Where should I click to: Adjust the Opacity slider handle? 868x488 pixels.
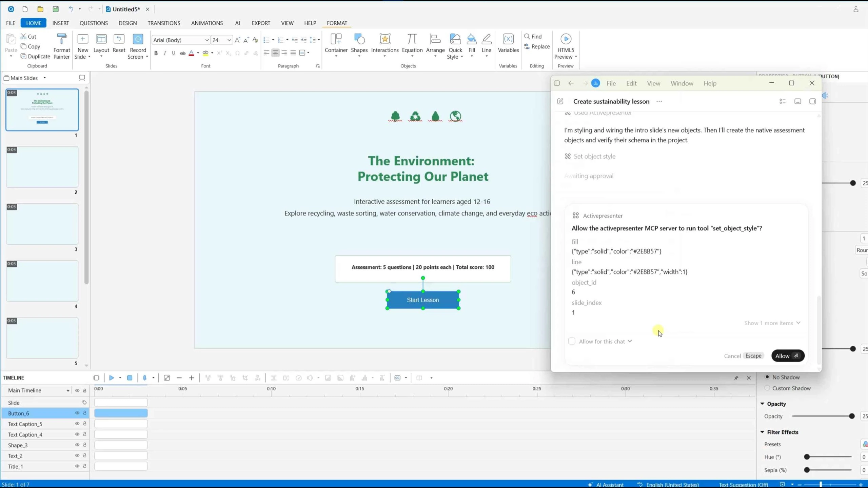(x=851, y=416)
